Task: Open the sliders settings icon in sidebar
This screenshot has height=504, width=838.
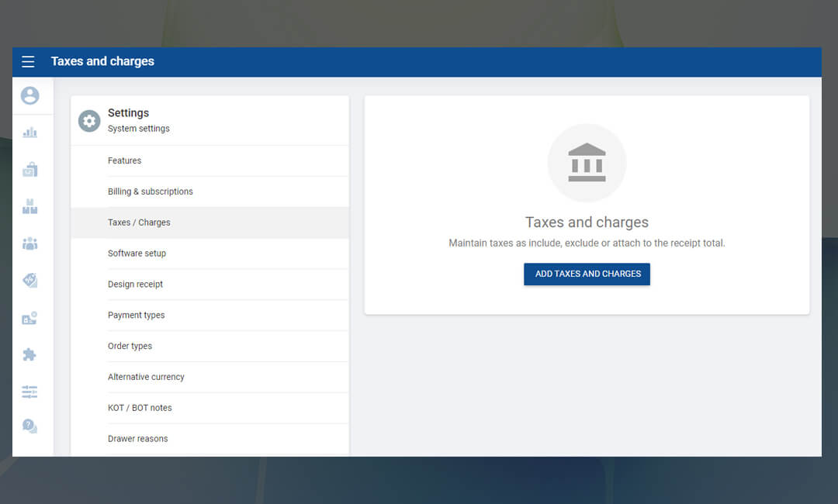Action: click(x=29, y=392)
